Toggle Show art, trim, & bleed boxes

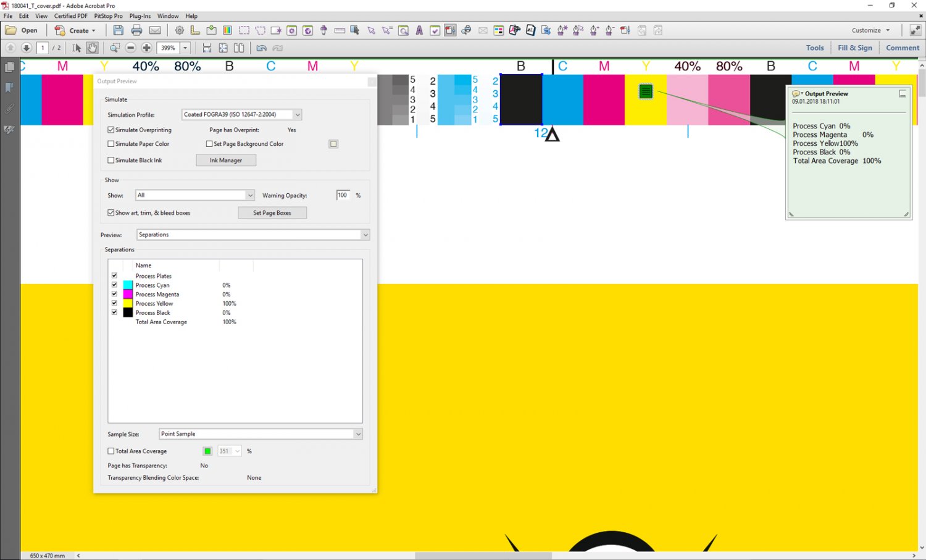click(x=111, y=213)
